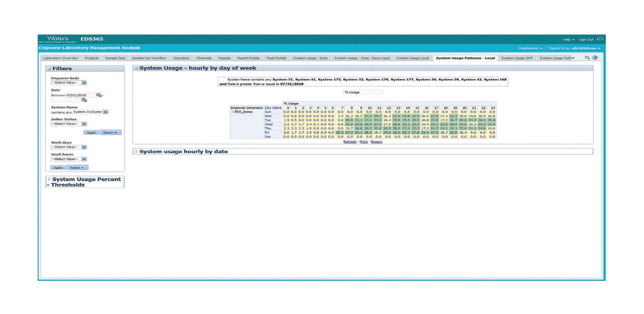The height and width of the screenshot is (314, 644).
Task: Click the Day Name column header
Action: point(273,108)
